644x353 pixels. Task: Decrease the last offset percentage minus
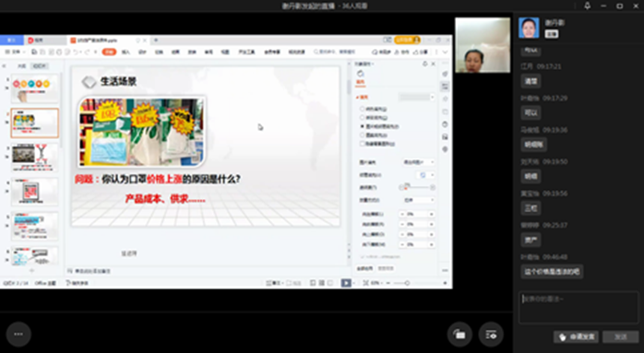click(x=402, y=244)
